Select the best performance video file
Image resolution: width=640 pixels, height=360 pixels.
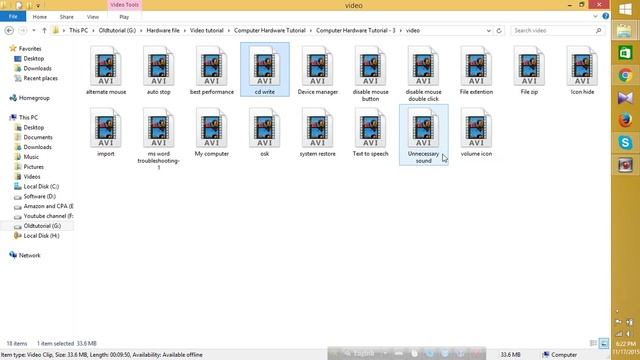tap(211, 71)
